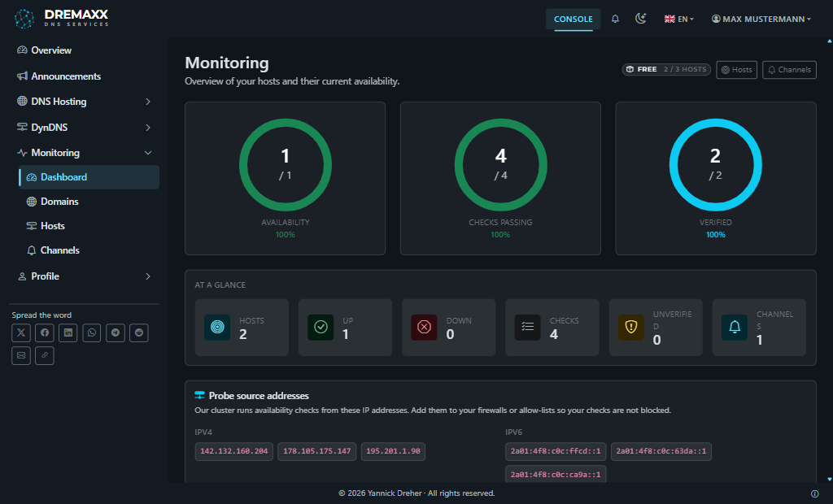Click the Hosts button near page title

click(736, 70)
